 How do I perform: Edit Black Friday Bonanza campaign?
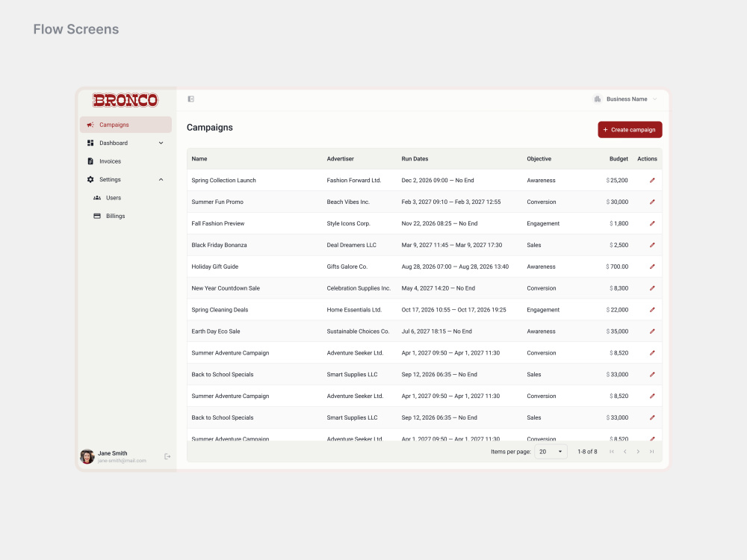(x=652, y=245)
